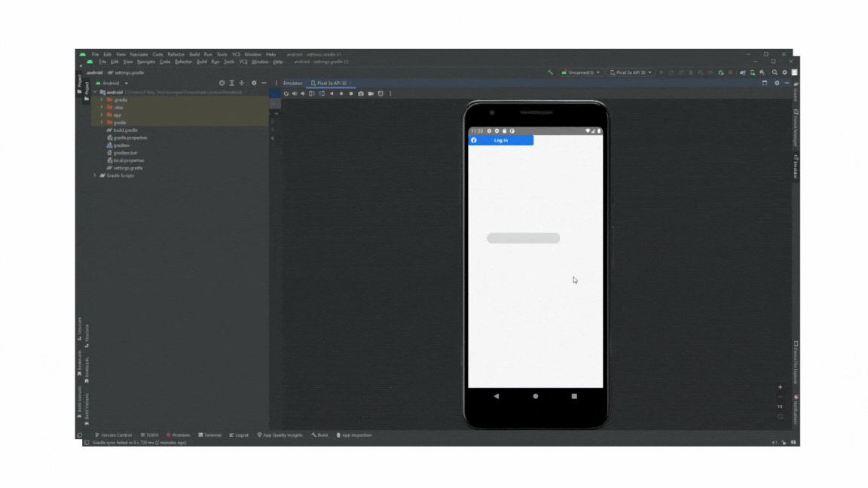Open emulator toolbar extended controls (three dots)
Viewport: 868px width, 488px height.
click(390, 93)
